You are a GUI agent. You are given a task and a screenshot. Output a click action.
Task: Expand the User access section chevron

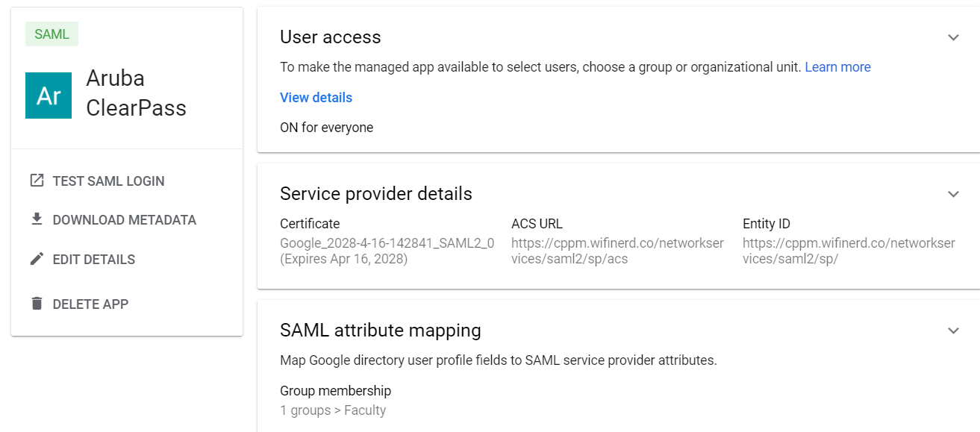click(953, 37)
